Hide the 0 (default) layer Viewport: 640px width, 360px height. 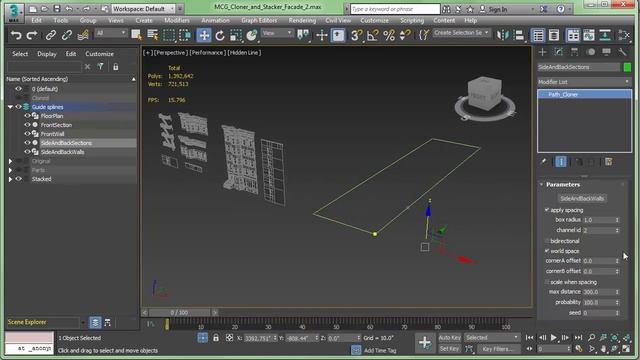coord(18,89)
